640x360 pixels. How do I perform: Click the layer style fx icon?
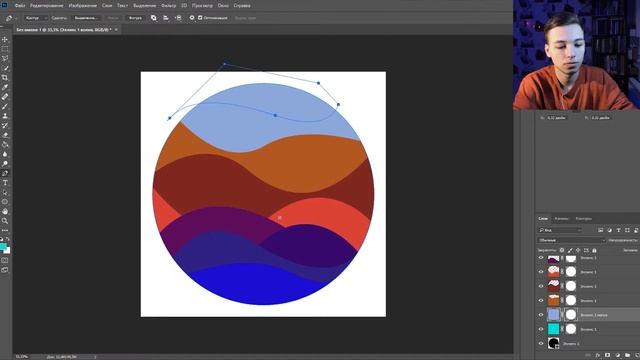coord(598,356)
